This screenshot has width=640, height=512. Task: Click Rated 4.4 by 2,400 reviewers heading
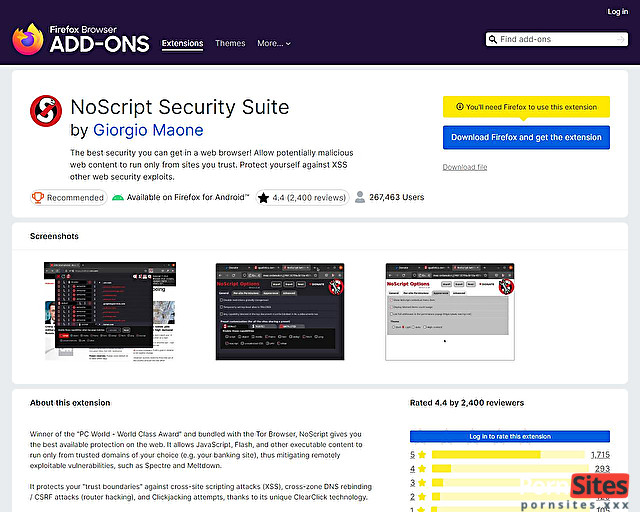coord(467,403)
